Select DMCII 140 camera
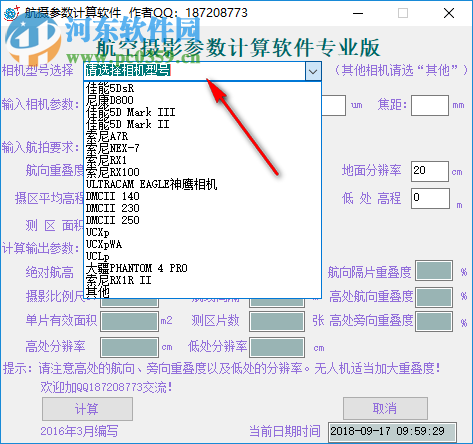 [x=202, y=196]
